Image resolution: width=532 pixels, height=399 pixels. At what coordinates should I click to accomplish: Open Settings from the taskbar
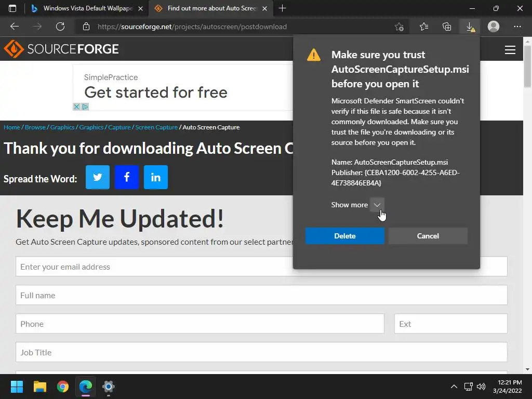(x=109, y=387)
